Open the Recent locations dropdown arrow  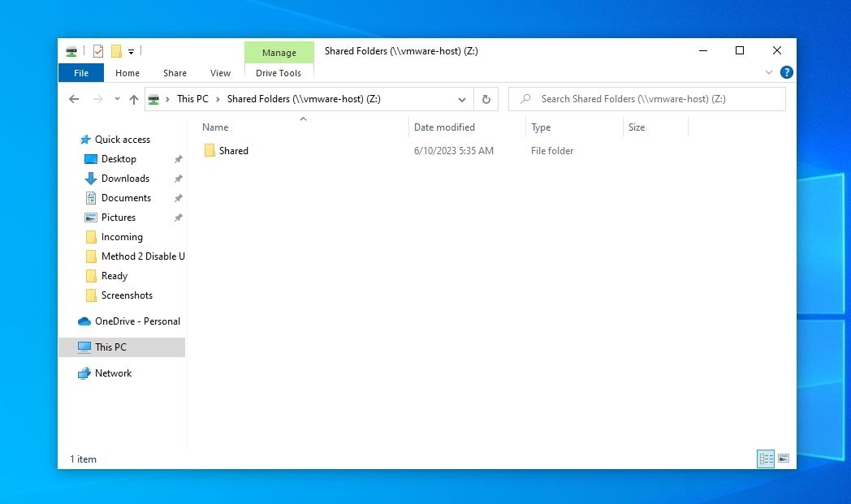pyautogui.click(x=117, y=99)
